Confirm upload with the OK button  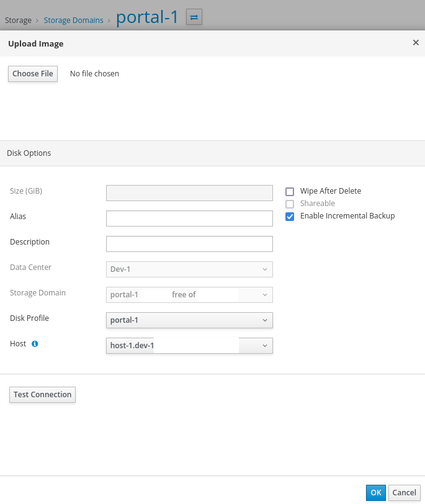coord(375,493)
